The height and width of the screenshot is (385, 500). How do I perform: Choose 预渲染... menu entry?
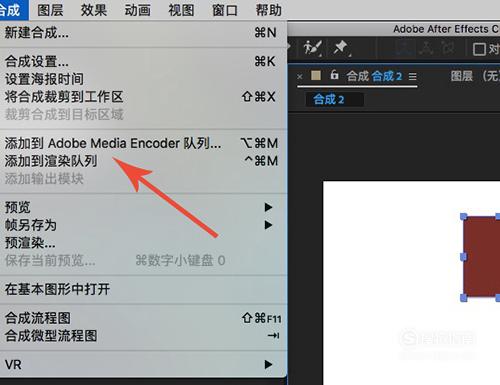click(143, 243)
